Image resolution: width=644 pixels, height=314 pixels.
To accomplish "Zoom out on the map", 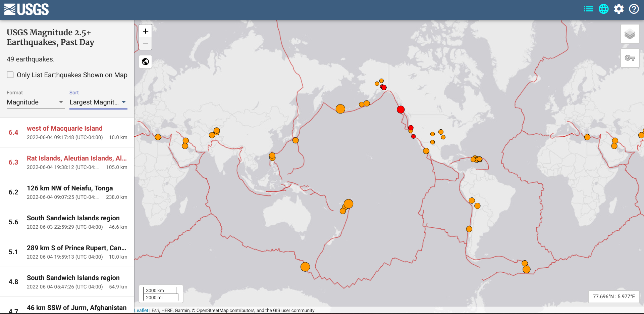I will (146, 44).
